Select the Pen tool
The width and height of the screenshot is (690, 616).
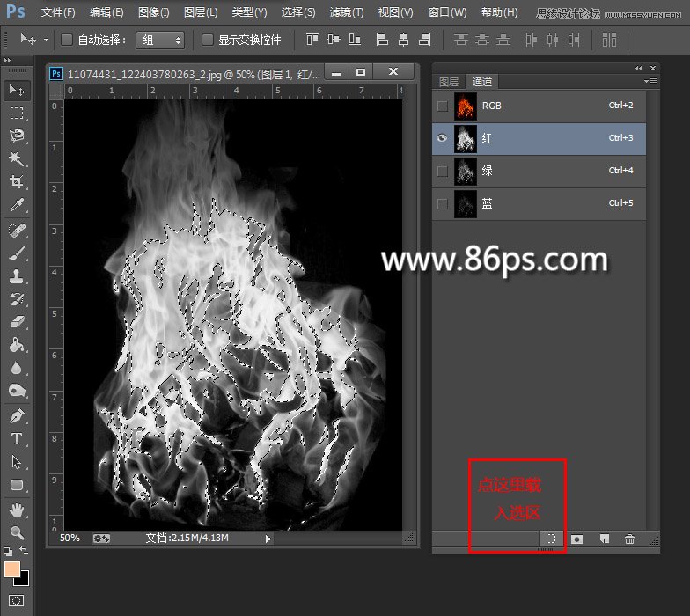(x=17, y=415)
